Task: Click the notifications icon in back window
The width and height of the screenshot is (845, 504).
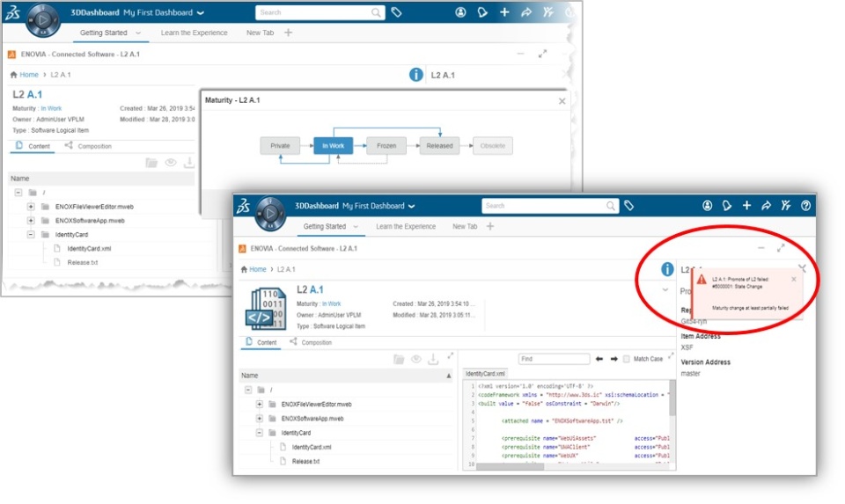Action: tap(482, 11)
